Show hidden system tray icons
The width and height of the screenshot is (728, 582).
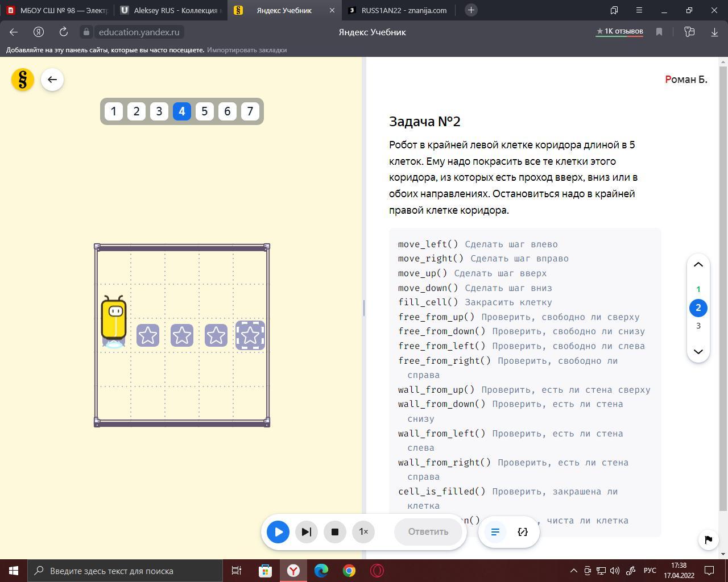click(x=574, y=571)
